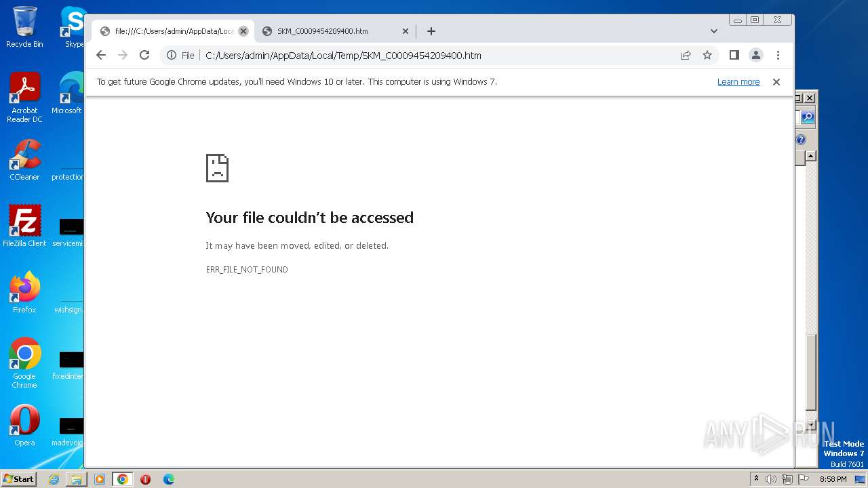The height and width of the screenshot is (488, 868).
Task: Select the ERR_FILE_NOT_FOUND text
Action: point(247,270)
